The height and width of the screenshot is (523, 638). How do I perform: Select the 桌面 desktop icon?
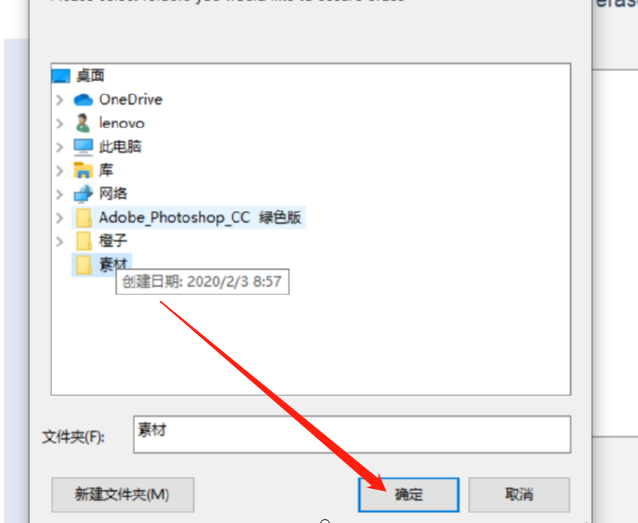click(61, 76)
